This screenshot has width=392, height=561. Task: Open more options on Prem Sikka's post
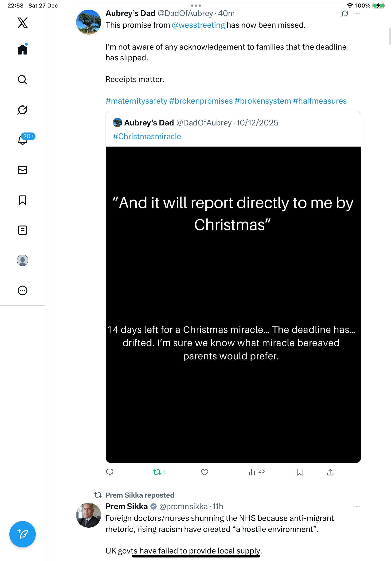[x=357, y=506]
